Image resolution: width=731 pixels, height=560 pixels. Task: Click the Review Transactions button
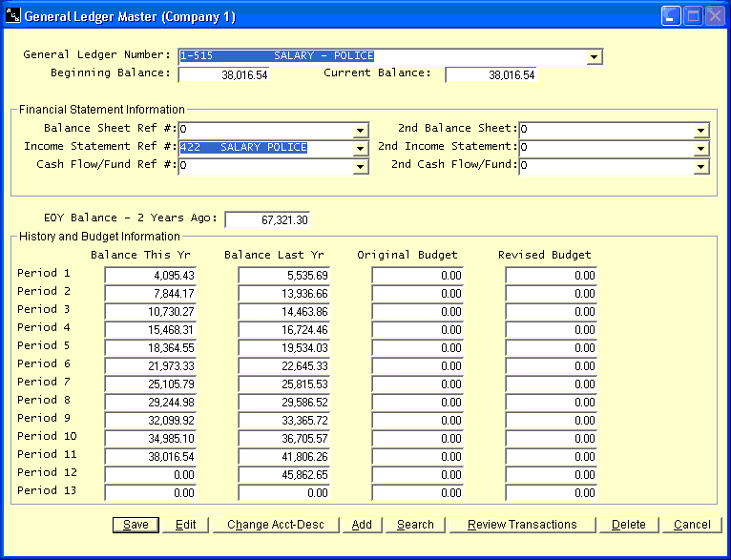click(x=521, y=525)
